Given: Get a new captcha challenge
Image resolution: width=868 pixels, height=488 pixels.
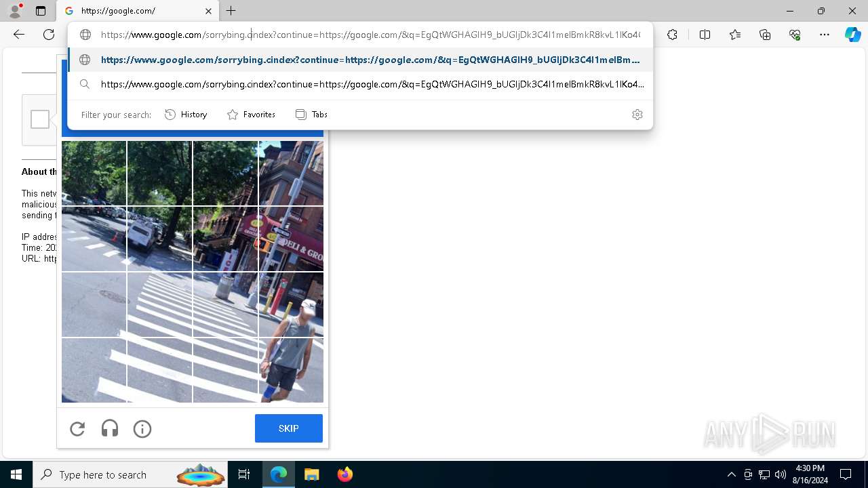Looking at the screenshot, I should (77, 428).
